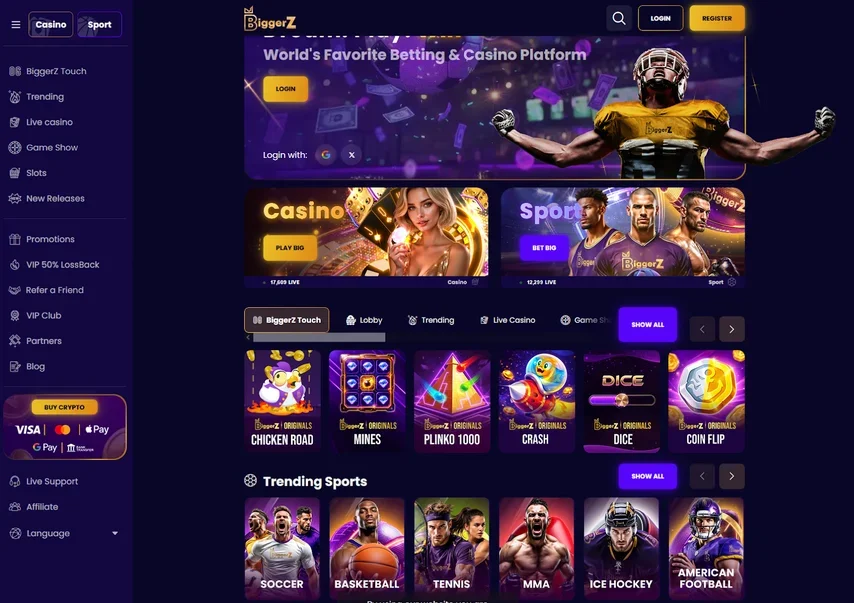Screen dimensions: 854x603
Task: Switch to Casino mode toggle
Action: tap(51, 25)
